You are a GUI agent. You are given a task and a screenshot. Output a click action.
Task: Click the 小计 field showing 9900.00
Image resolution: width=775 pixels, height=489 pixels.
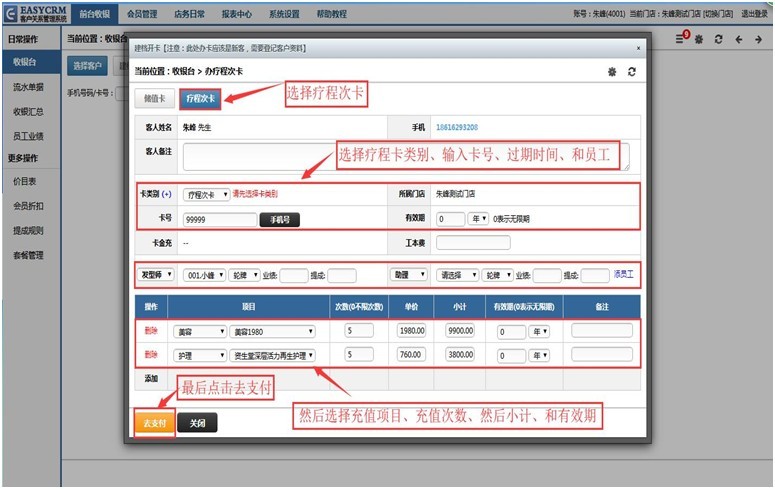460,330
